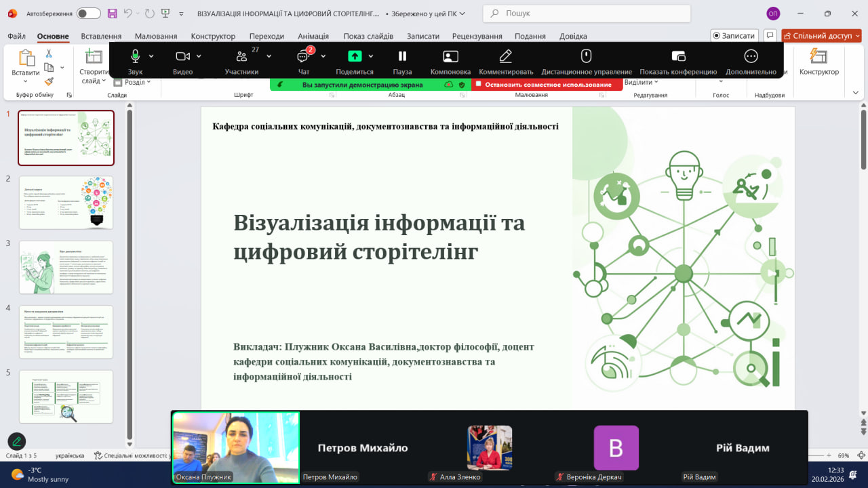Open Комментировать annotation pencil tool

[x=506, y=56]
